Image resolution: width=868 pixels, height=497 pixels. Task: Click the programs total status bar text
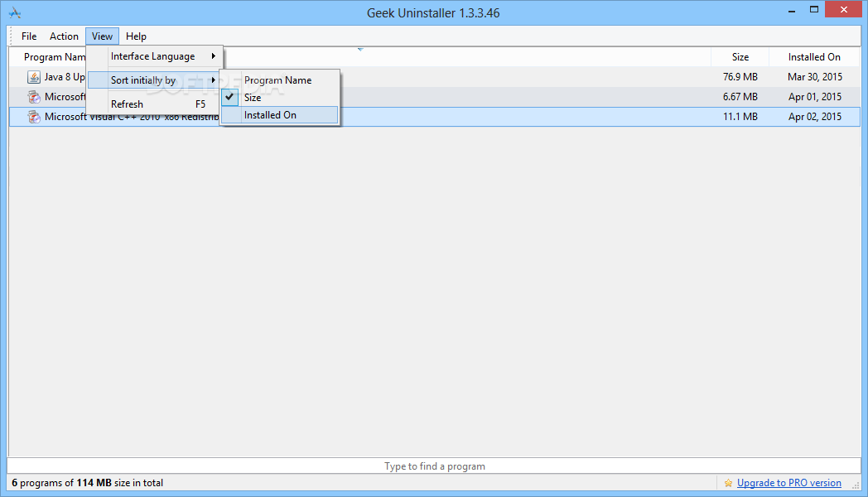pyautogui.click(x=88, y=483)
